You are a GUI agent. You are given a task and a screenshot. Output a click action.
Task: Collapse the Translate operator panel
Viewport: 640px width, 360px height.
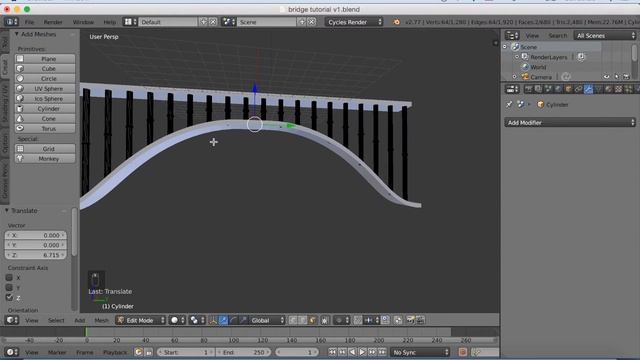[7, 211]
